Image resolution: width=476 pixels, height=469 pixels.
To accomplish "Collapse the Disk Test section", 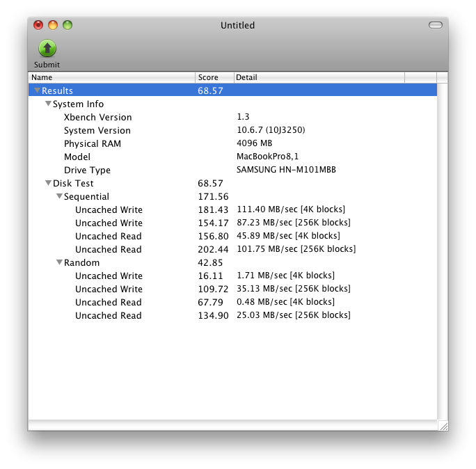I will 48,183.
